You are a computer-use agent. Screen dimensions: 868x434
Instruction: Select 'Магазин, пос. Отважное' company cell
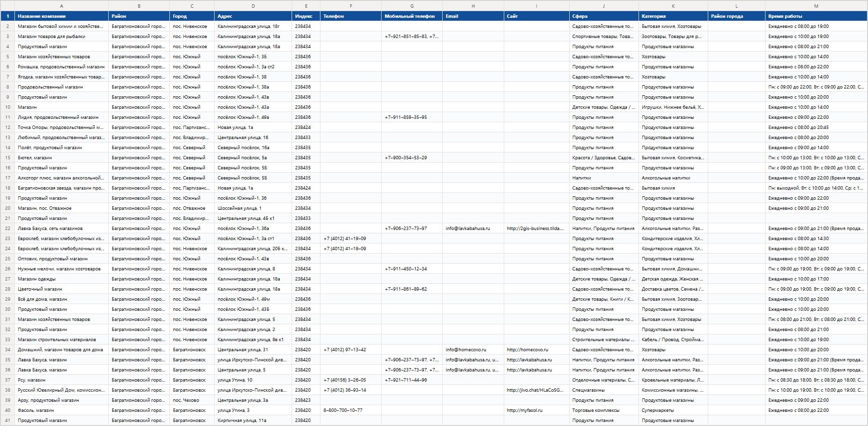point(62,208)
